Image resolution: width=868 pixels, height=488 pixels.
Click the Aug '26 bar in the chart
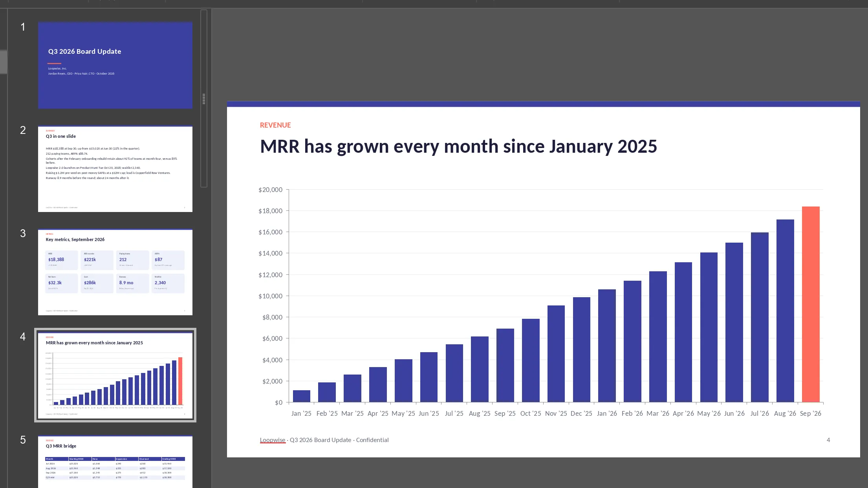785,311
